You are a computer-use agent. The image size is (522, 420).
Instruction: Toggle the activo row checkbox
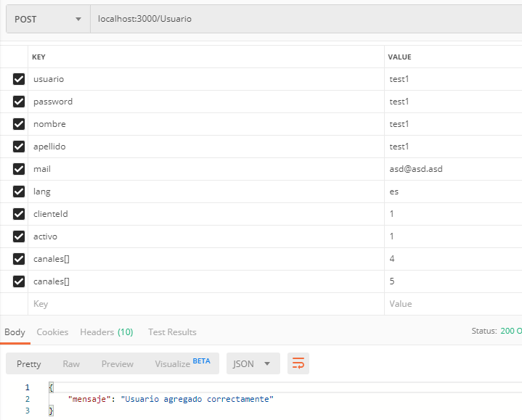[x=19, y=236]
